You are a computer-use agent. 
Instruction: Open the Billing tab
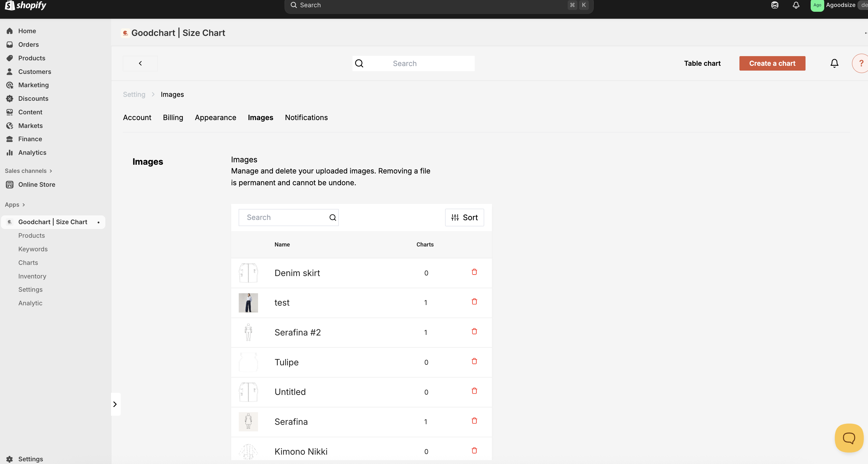173,118
